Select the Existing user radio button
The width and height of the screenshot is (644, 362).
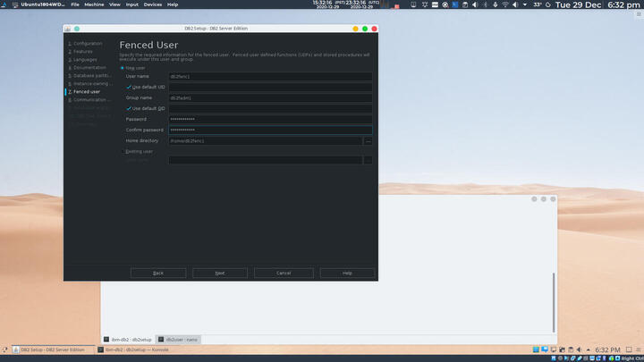tap(122, 151)
